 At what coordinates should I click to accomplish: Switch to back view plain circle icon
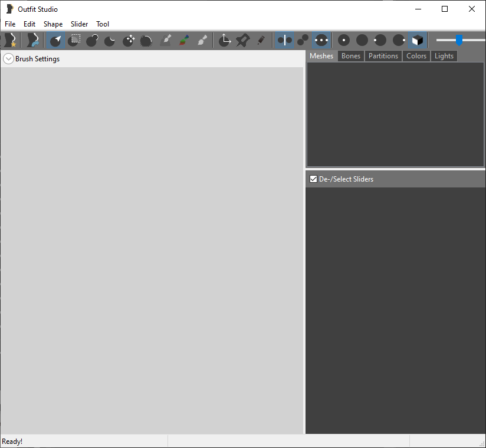click(362, 40)
